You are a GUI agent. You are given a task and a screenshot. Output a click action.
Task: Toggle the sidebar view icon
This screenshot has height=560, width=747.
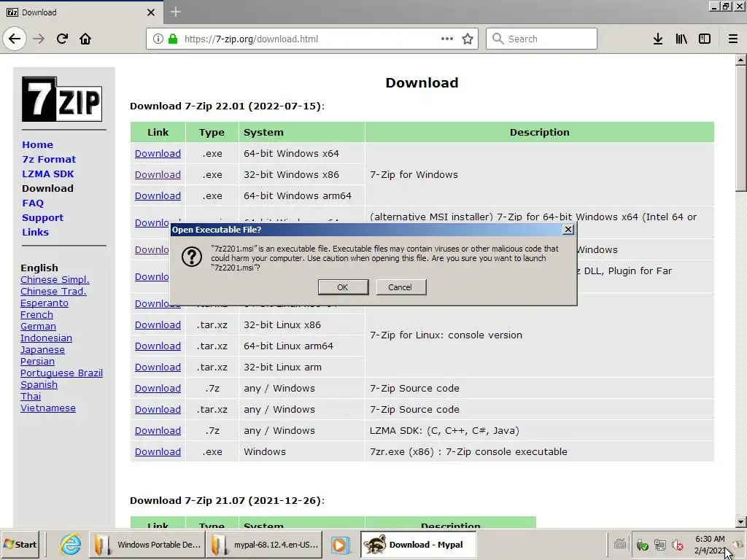click(x=705, y=39)
